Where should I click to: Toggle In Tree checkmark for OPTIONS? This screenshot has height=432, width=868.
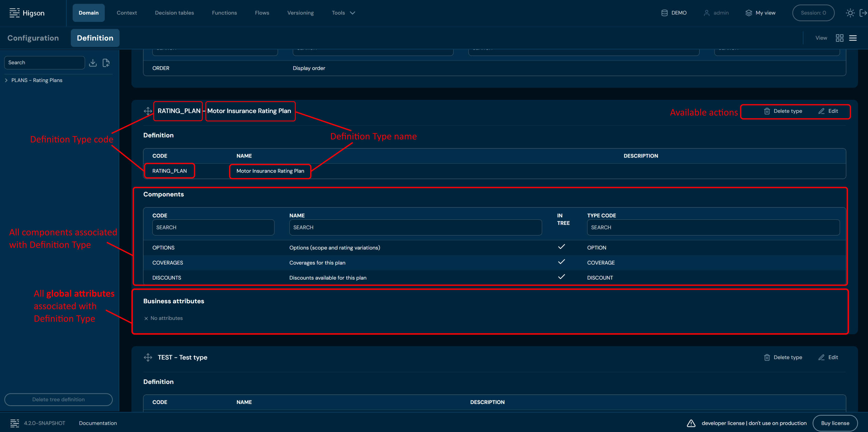[561, 247]
